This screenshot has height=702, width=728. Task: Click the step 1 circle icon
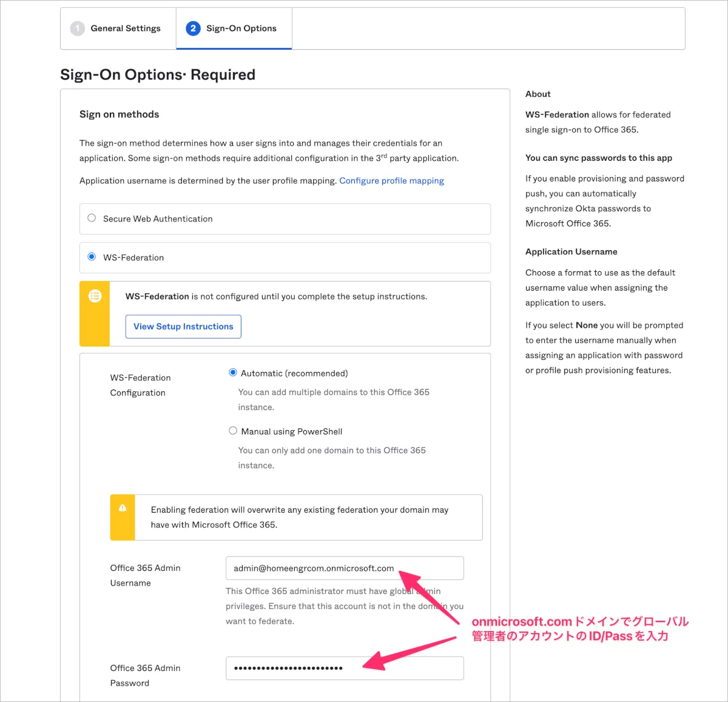(78, 29)
